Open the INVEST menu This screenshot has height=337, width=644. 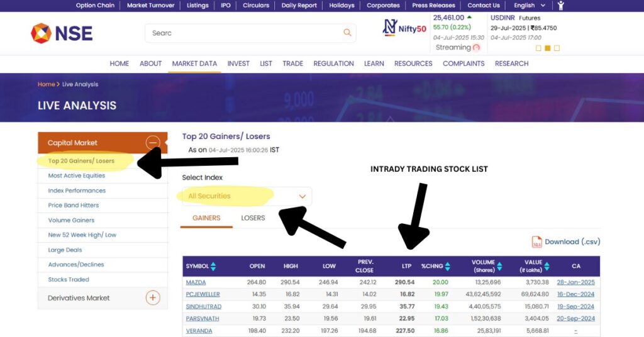click(x=238, y=64)
